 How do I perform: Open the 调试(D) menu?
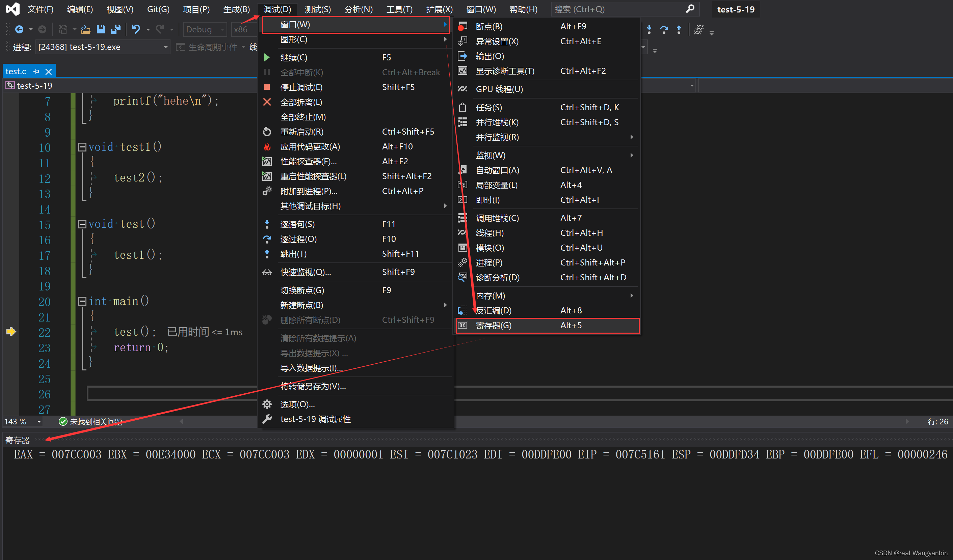(x=277, y=9)
